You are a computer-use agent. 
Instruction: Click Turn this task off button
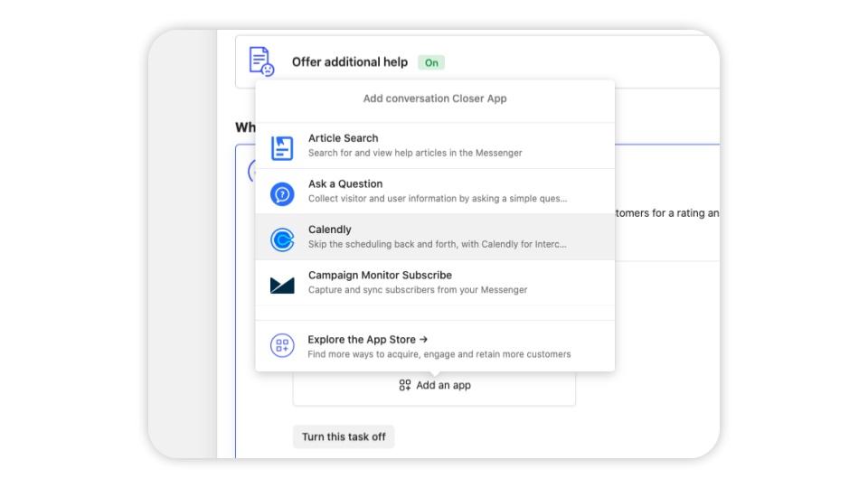click(x=344, y=436)
